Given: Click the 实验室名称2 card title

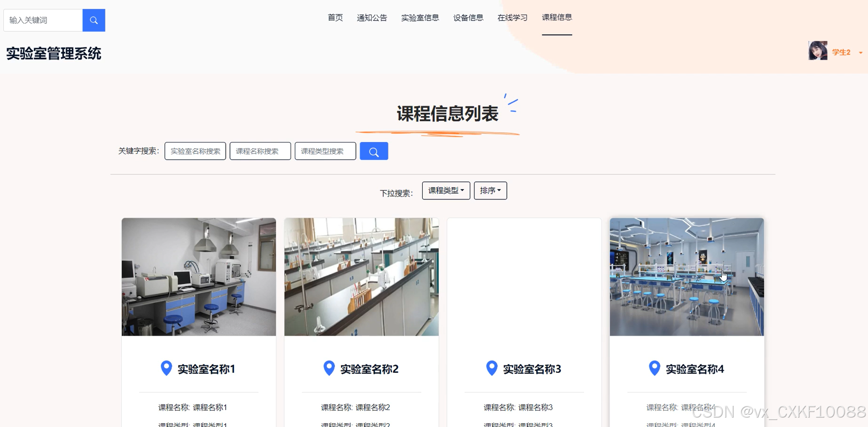Looking at the screenshot, I should 370,369.
